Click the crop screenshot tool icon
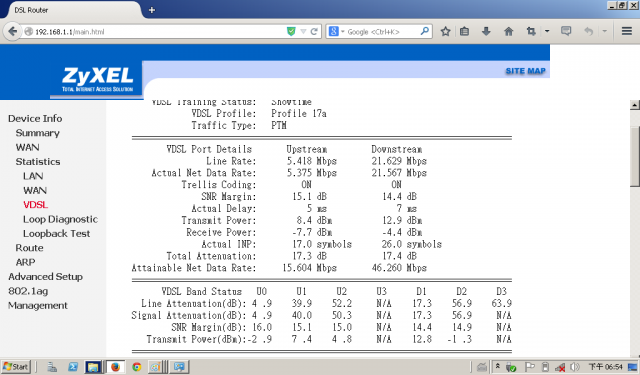This screenshot has height=375, width=640. click(531, 31)
